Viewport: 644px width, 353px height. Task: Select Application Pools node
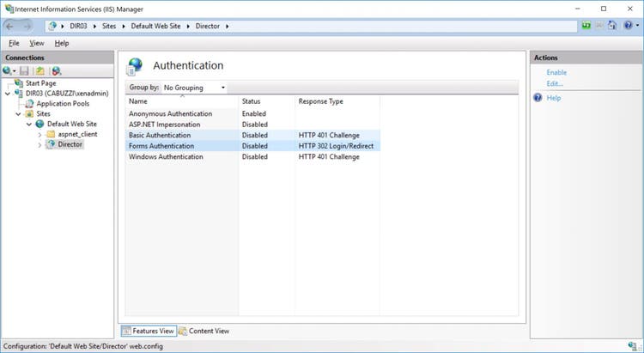click(63, 104)
